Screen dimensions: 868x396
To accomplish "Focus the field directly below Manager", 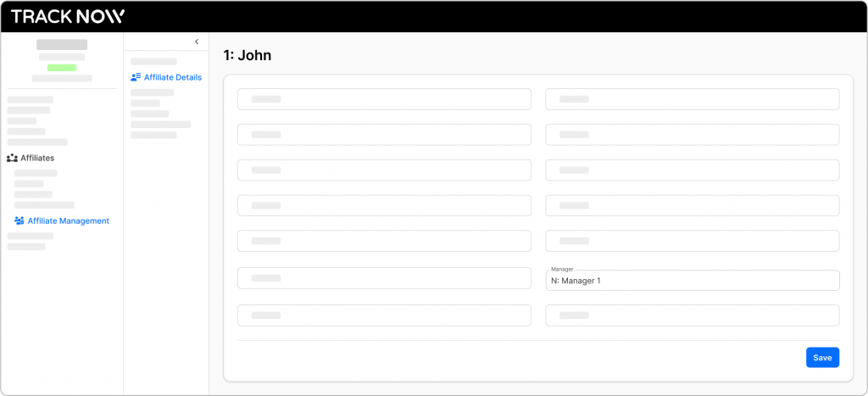I will (692, 315).
